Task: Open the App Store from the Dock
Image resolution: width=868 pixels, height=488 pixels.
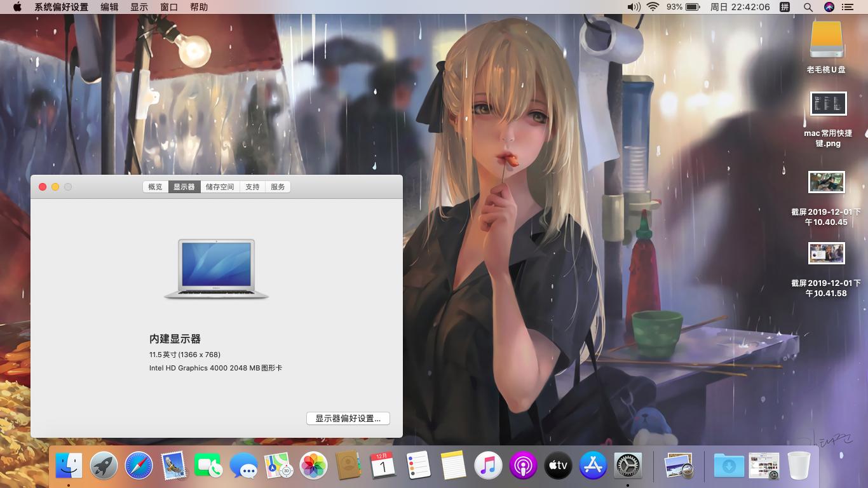Action: (x=593, y=466)
